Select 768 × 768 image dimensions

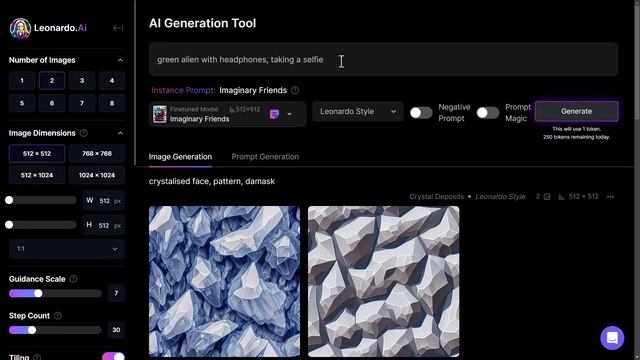[x=97, y=153]
